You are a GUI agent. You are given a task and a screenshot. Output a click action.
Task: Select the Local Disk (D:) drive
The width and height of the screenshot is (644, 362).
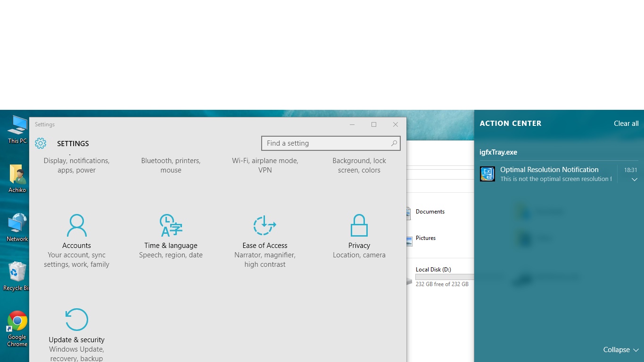coord(433,270)
